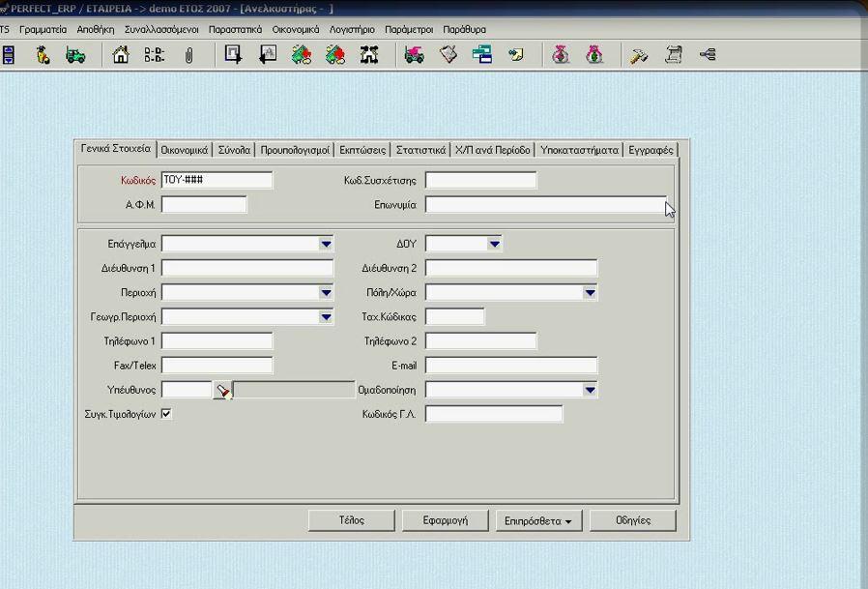The width and height of the screenshot is (868, 589).
Task: Open the Παραστατικά menu
Action: pyautogui.click(x=235, y=29)
